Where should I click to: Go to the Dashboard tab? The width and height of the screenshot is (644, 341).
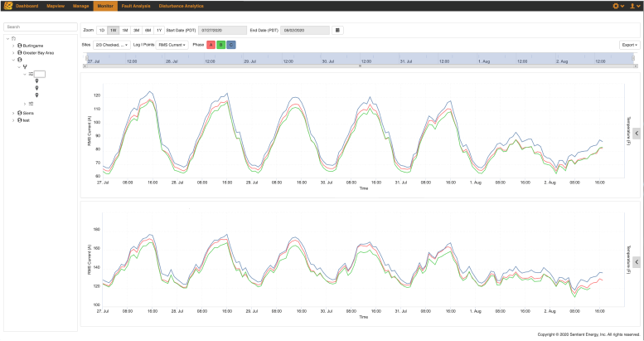click(27, 6)
